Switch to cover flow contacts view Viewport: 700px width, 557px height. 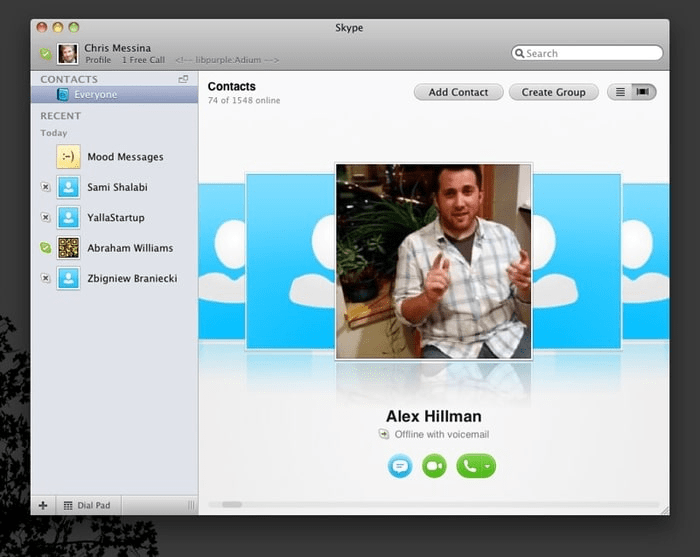pos(643,92)
